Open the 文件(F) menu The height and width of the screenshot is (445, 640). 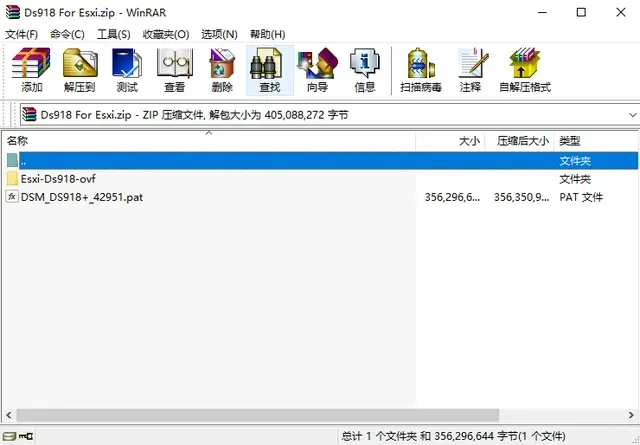tap(22, 34)
